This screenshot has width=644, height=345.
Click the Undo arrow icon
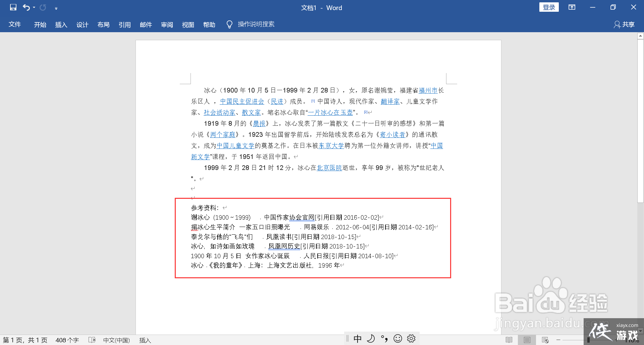pos(26,7)
